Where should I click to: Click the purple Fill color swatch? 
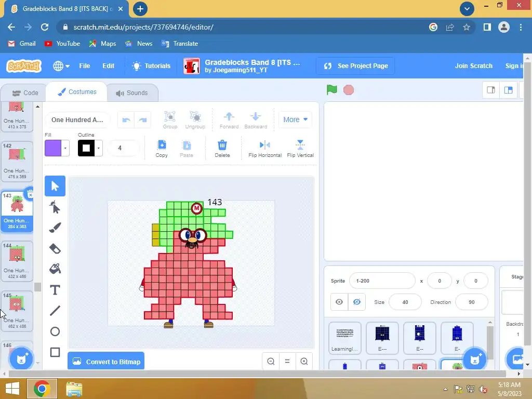click(x=54, y=148)
